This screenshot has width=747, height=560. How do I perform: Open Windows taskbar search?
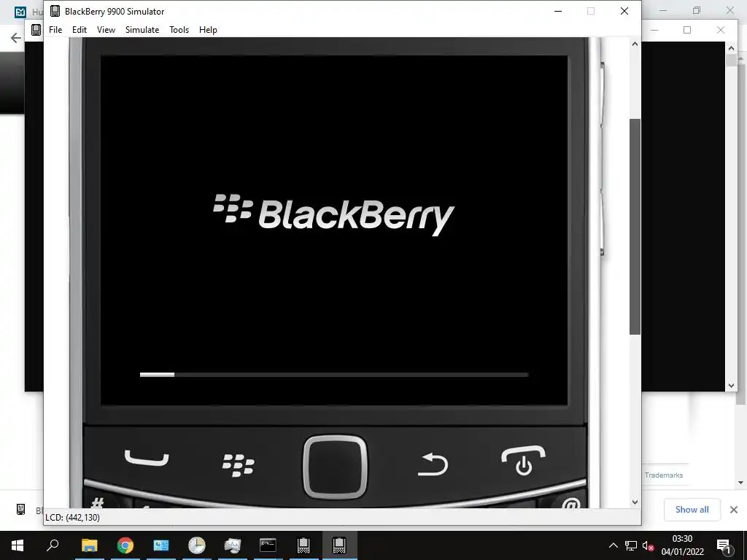(53, 545)
